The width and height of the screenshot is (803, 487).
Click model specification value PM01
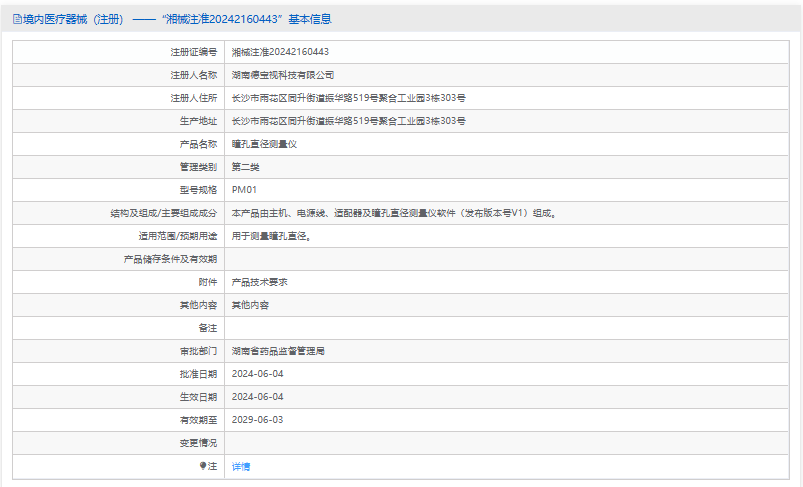pos(244,190)
